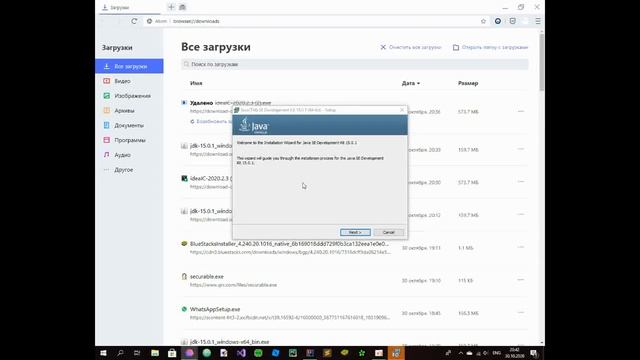Open the Windows Start menu
Viewport: 640px width, 360px height.
[103, 353]
